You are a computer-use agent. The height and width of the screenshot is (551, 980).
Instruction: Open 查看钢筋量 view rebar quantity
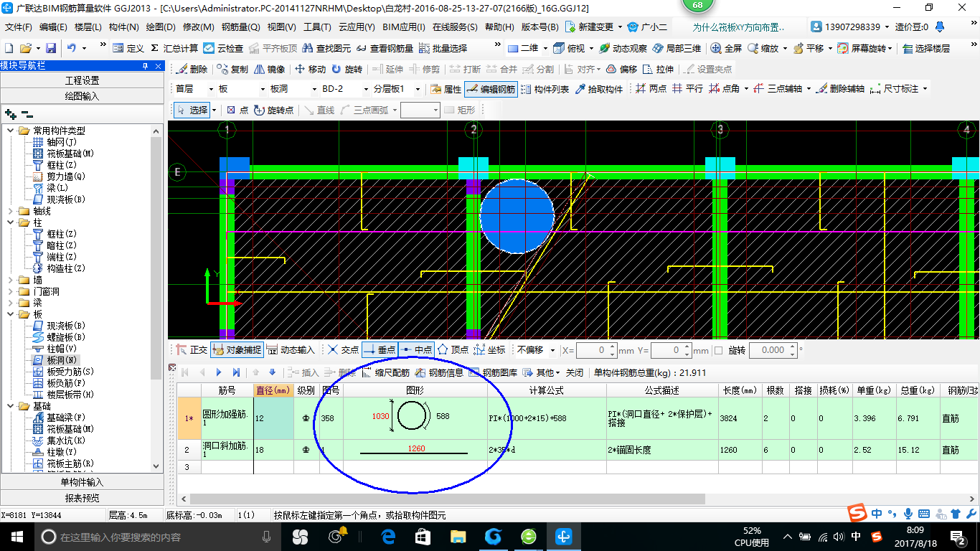point(385,48)
